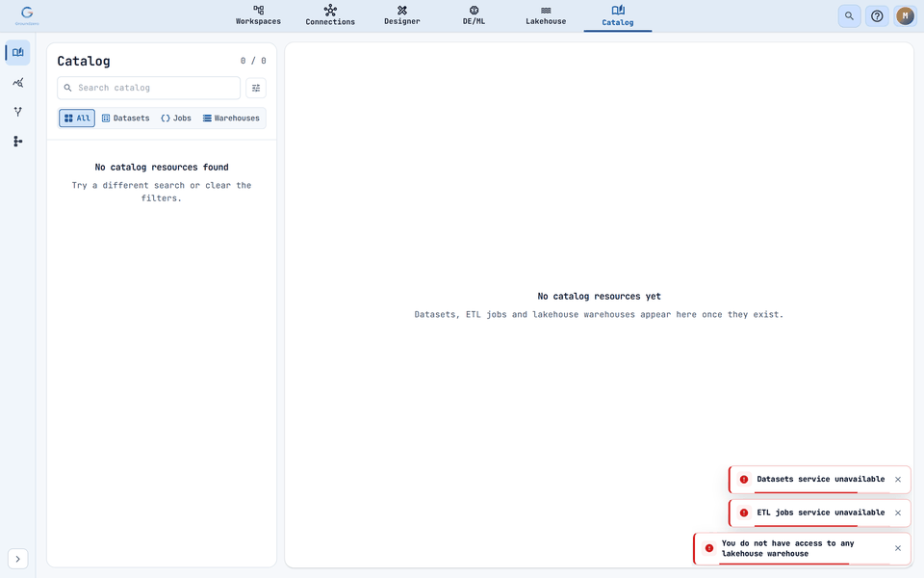Focus the Search catalog field
The height and width of the screenshot is (578, 924).
(148, 88)
